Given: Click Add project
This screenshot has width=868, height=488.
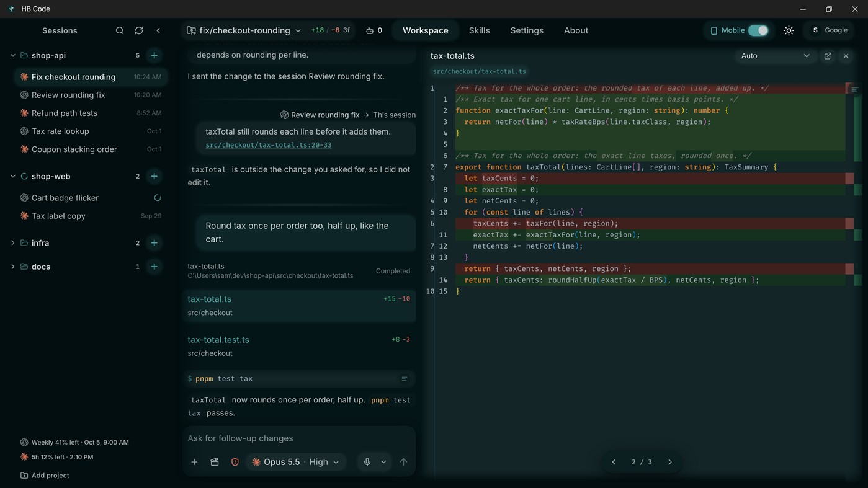Looking at the screenshot, I should click(45, 476).
